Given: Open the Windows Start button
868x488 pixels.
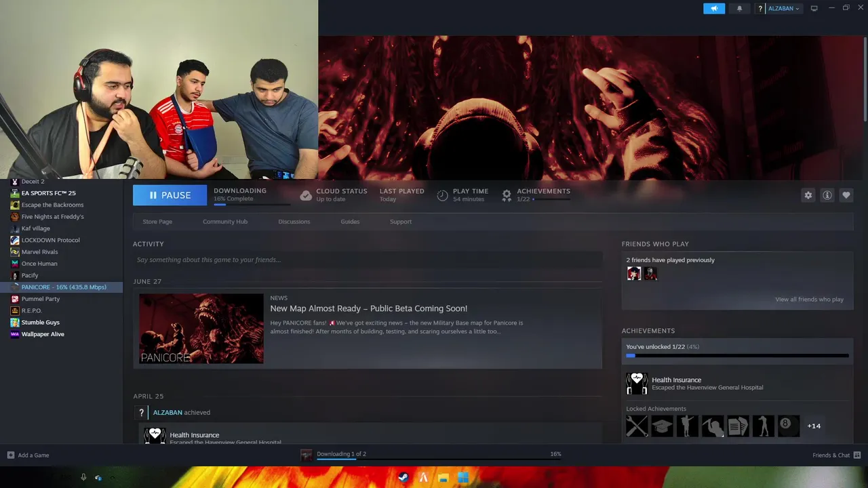Looking at the screenshot, I should [x=463, y=478].
